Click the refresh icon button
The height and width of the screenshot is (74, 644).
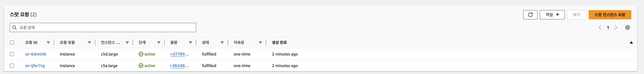tap(530, 15)
